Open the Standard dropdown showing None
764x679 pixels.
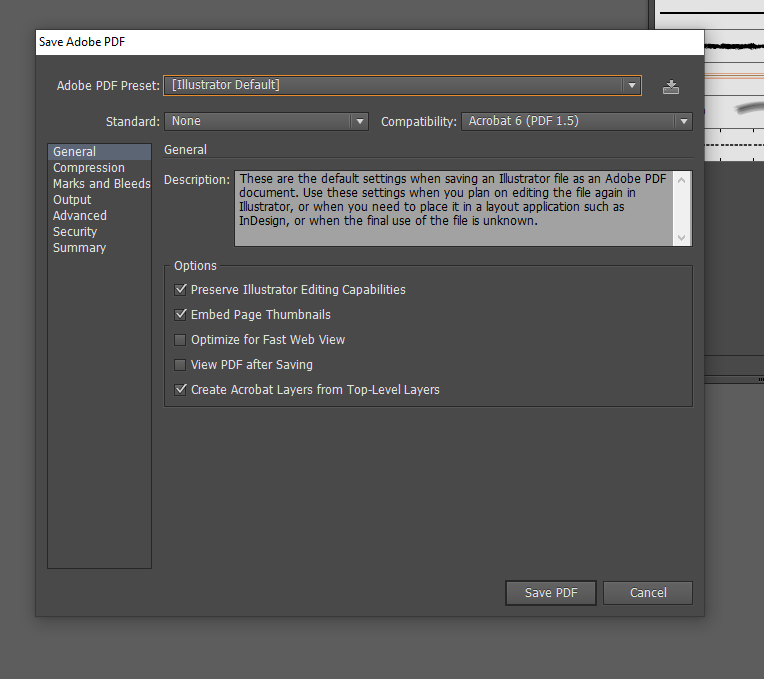tap(266, 121)
